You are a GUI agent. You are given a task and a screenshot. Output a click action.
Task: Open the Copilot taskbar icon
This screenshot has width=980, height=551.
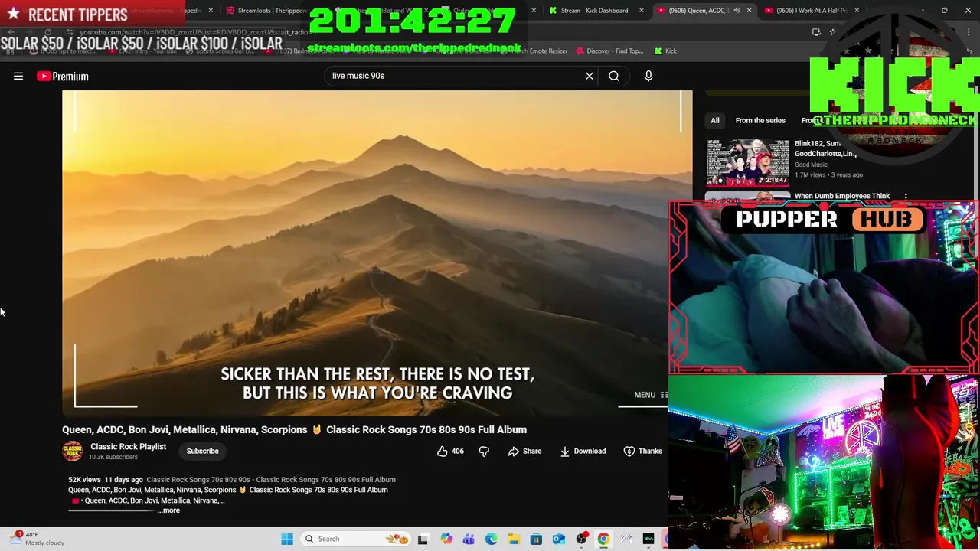point(446,539)
